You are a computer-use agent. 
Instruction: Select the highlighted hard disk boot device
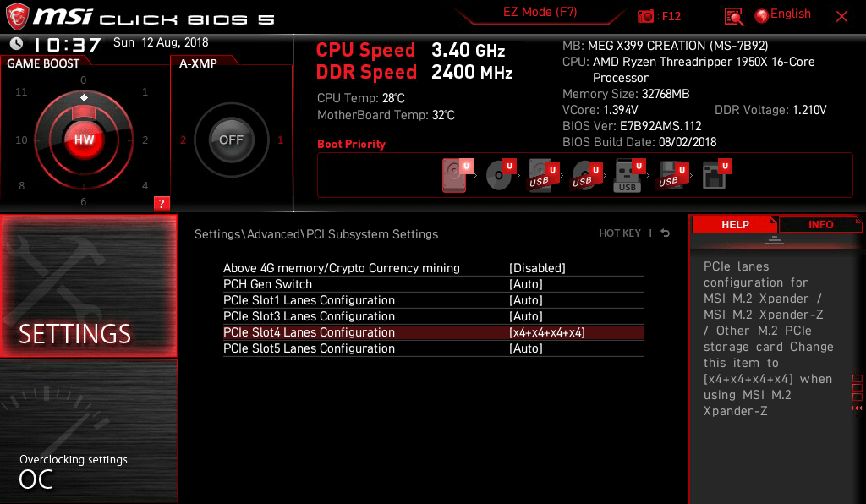(x=458, y=175)
